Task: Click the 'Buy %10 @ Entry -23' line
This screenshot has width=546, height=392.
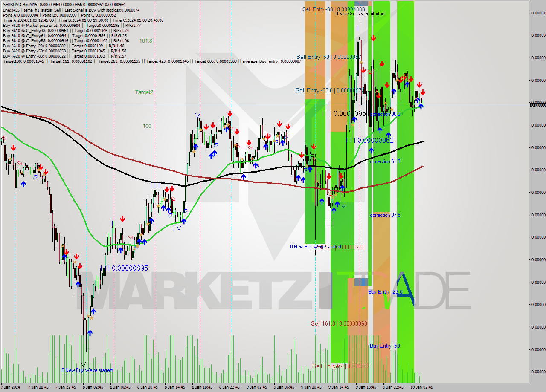Action: [x=64, y=46]
